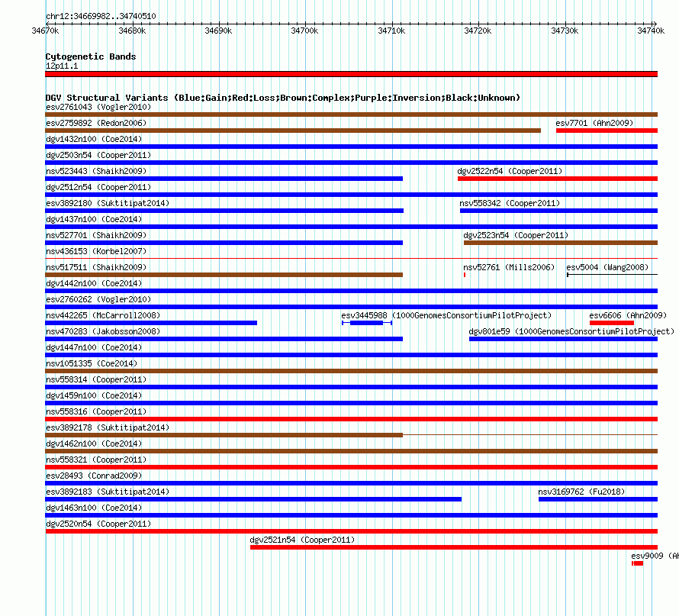Select the dgv1447n100 (Coe2014) label

[x=94, y=347]
